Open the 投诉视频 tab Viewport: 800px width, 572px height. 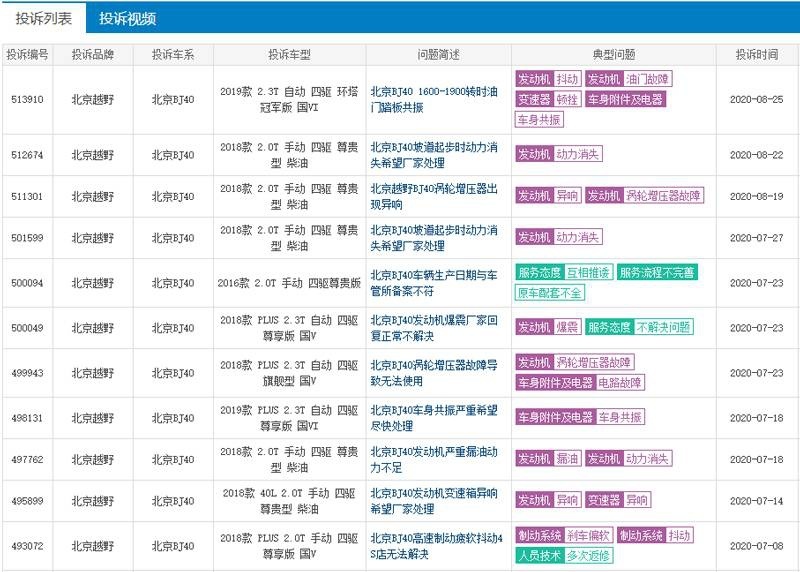click(128, 18)
